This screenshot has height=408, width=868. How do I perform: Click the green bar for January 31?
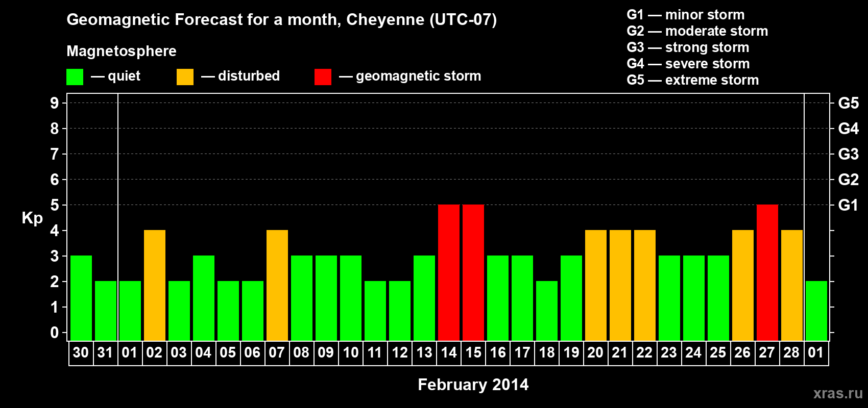[106, 311]
